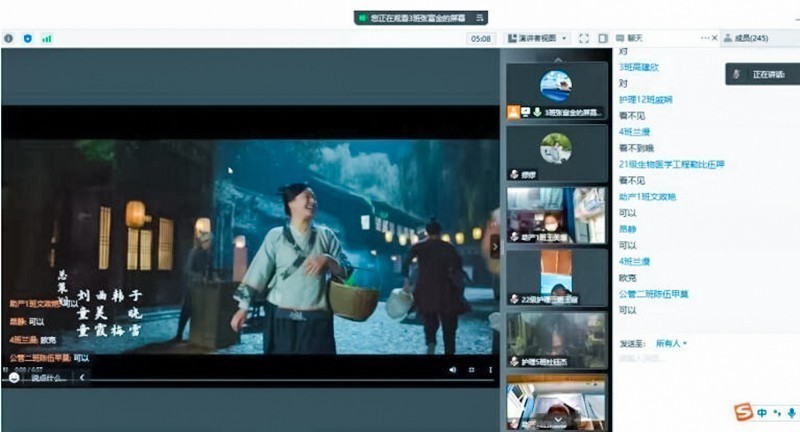Close the chat panel
Screen dimensions: 800x432
pos(714,38)
